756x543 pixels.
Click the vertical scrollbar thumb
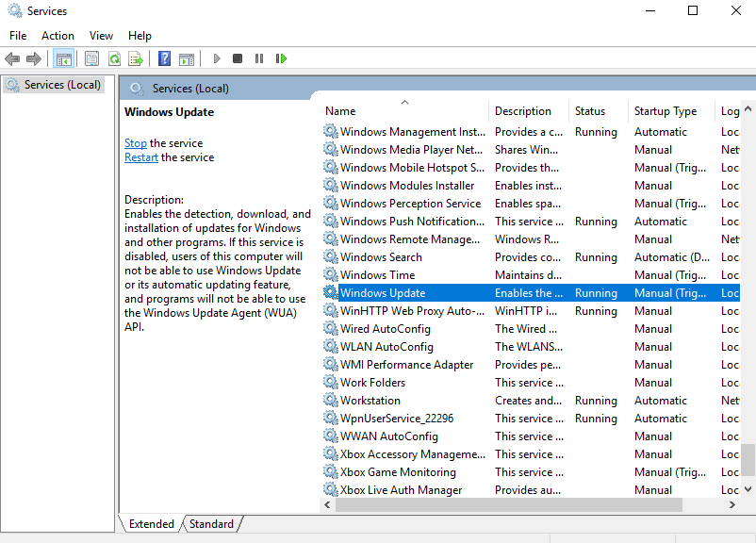(x=748, y=460)
